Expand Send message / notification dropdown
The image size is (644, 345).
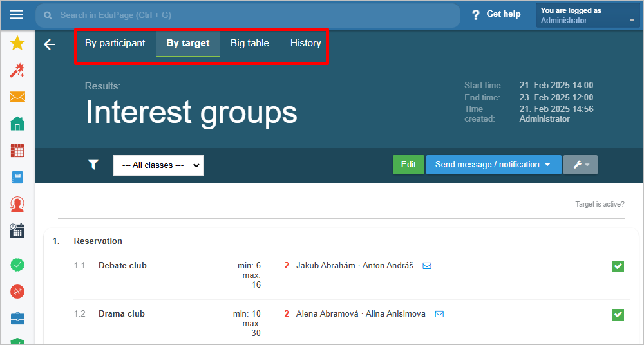pyautogui.click(x=494, y=165)
